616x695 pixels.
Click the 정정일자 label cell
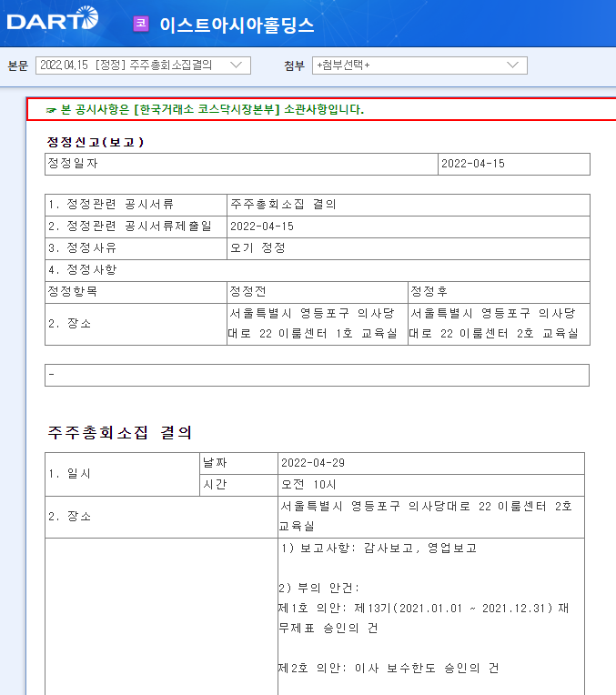tap(241, 164)
